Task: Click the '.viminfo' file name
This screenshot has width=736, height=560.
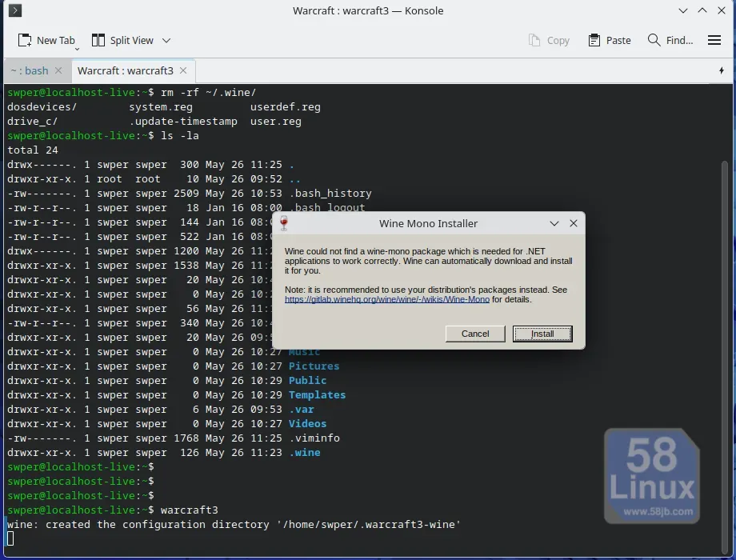Action: (314, 438)
